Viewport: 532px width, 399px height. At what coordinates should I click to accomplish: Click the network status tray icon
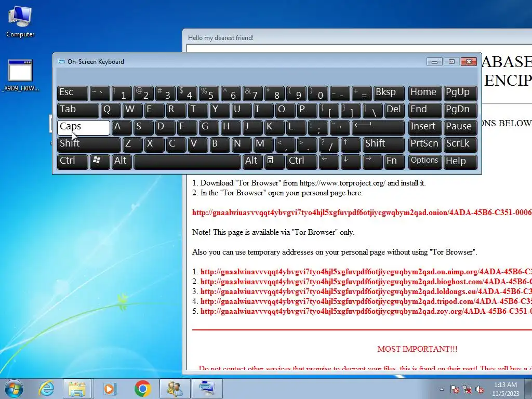pos(467,389)
